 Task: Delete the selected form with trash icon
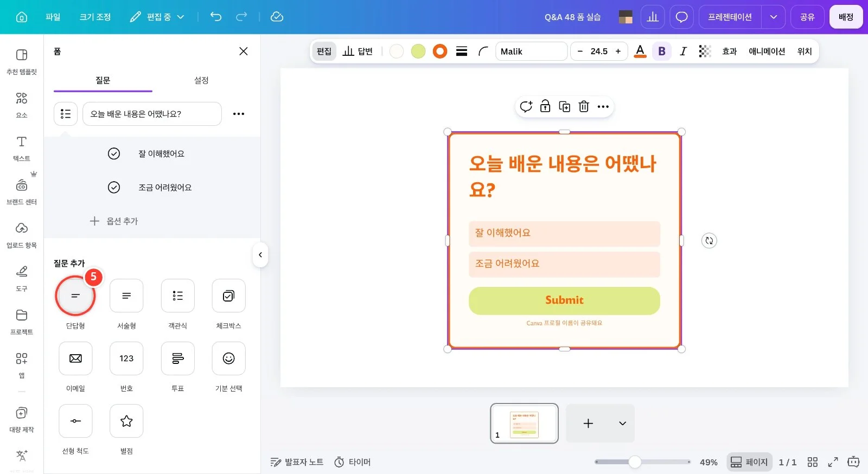584,106
